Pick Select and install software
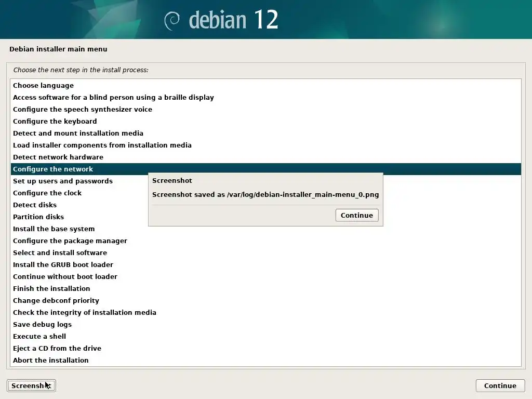Screen dimensions: 532x399 click(265, 253)
